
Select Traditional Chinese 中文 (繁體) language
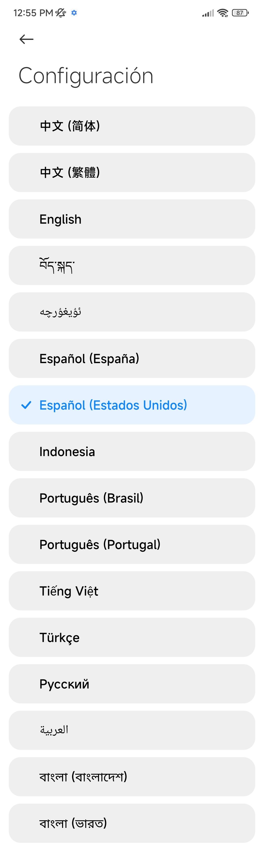(x=132, y=172)
